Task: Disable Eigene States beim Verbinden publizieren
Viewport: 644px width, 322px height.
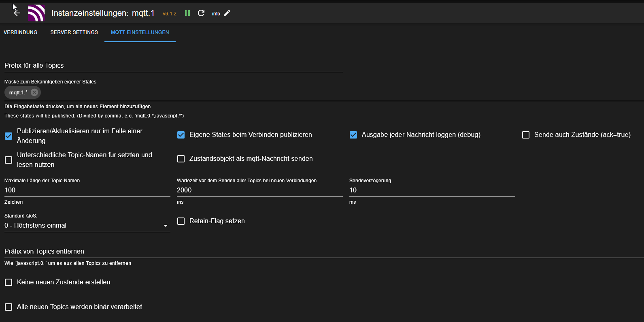Action: coord(181,135)
